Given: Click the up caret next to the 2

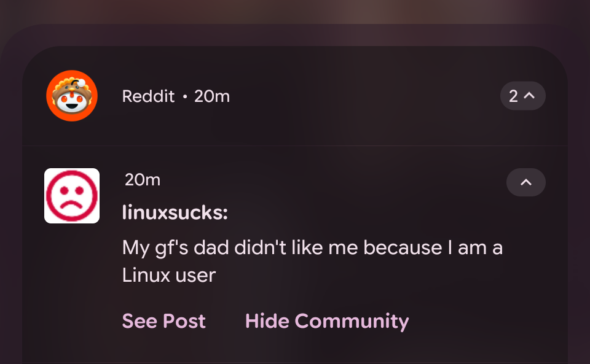Looking at the screenshot, I should click(x=529, y=95).
